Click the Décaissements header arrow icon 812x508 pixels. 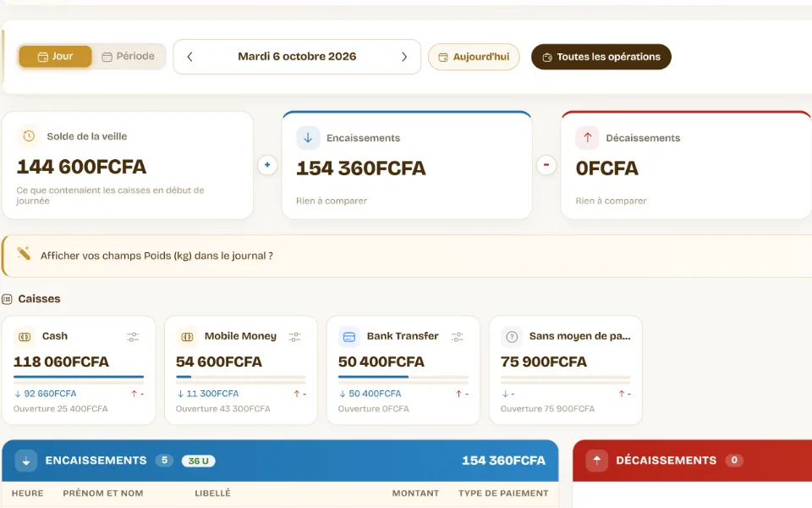click(596, 461)
